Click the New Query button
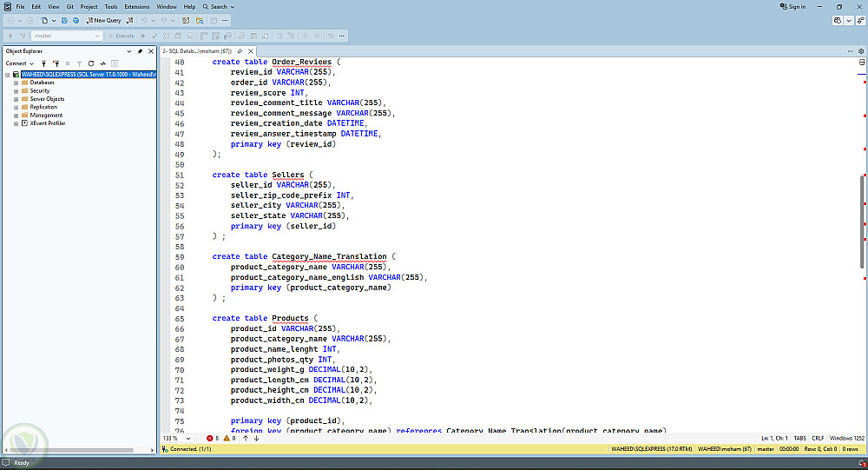 (x=105, y=20)
